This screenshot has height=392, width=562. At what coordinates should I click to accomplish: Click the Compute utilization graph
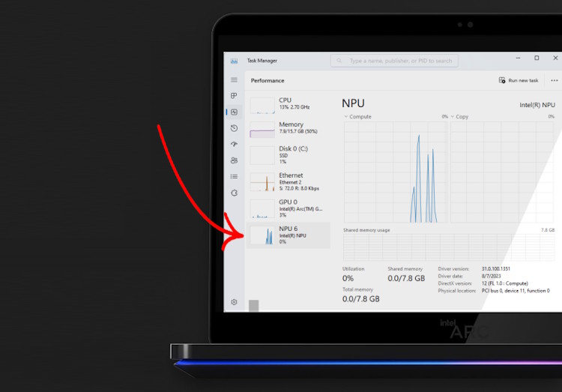tap(396, 172)
